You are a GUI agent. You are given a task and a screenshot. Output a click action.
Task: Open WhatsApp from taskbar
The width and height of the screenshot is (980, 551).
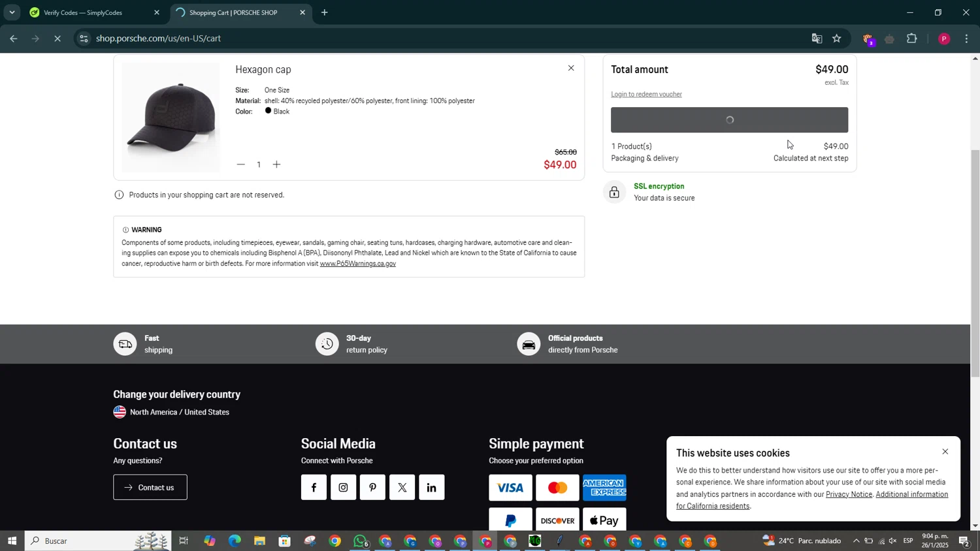[360, 541]
